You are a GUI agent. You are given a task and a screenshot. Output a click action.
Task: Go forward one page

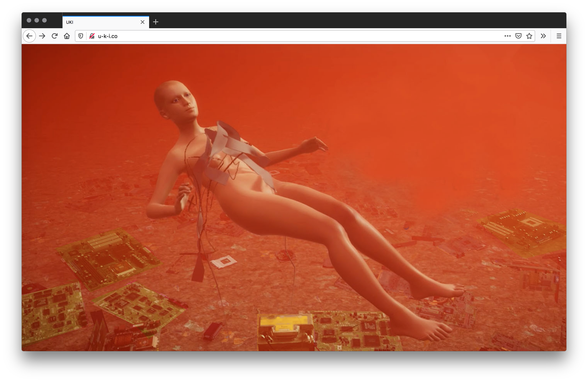[x=42, y=36]
